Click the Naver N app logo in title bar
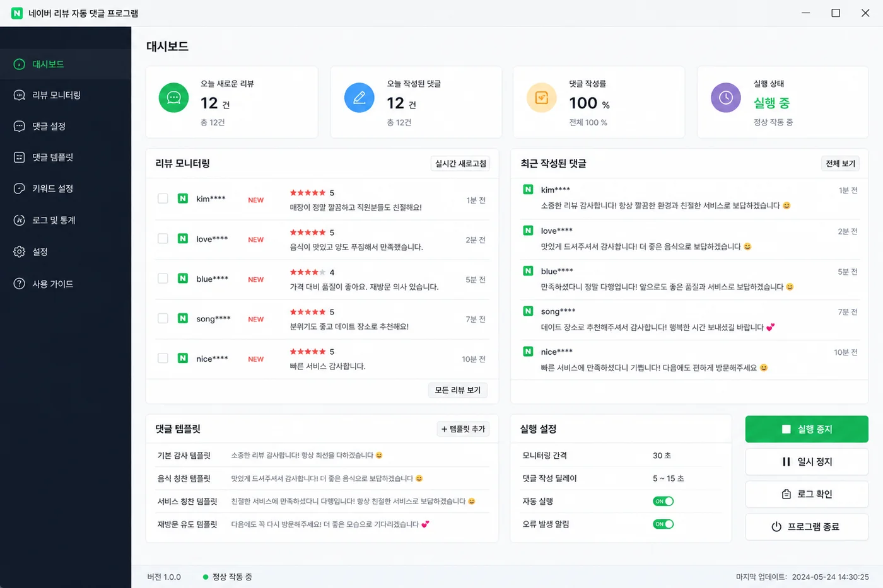883x588 pixels. pos(17,13)
